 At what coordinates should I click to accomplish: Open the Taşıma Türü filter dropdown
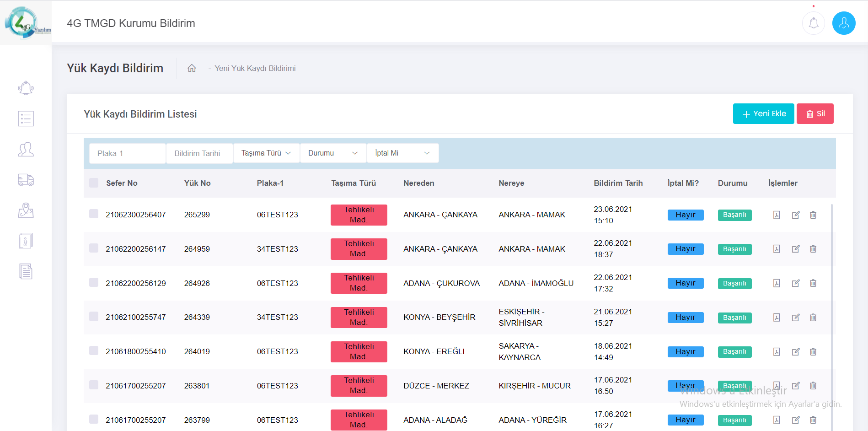pyautogui.click(x=267, y=153)
